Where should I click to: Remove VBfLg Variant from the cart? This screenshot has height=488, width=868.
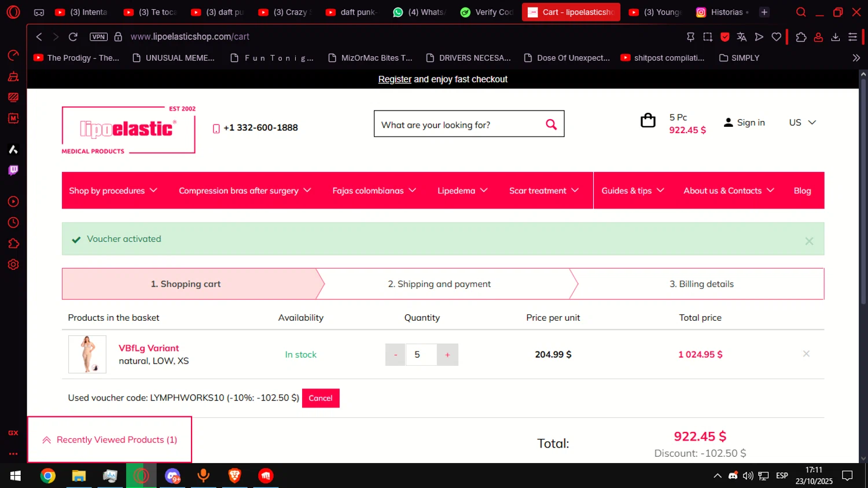[x=806, y=354]
